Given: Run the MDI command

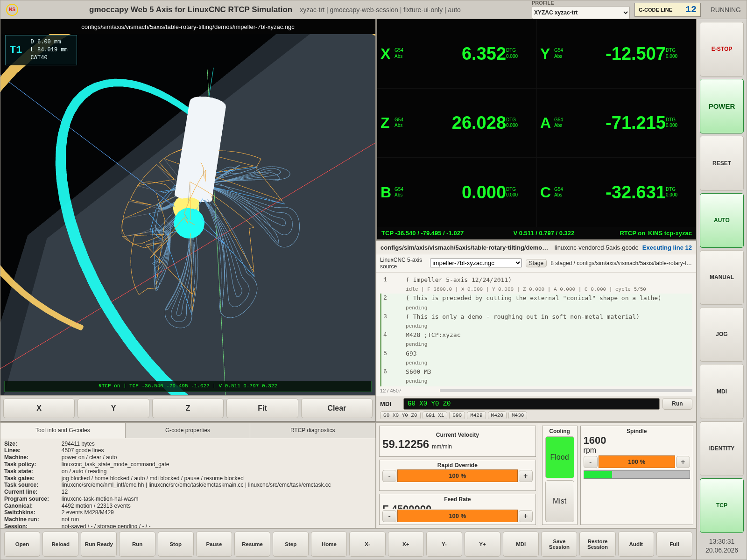Looking at the screenshot, I should tap(677, 404).
